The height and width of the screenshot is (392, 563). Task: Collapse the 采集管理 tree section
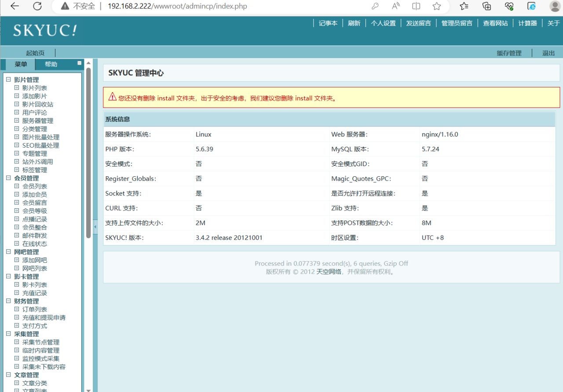[x=8, y=334]
